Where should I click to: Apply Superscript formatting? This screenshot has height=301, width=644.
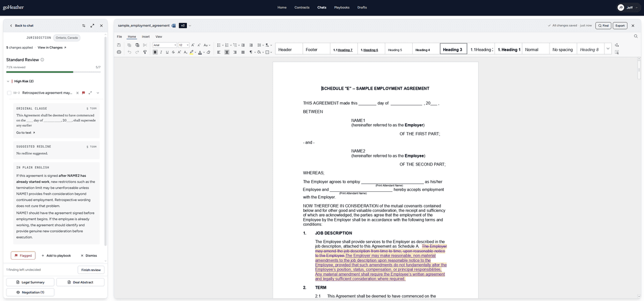point(179,52)
